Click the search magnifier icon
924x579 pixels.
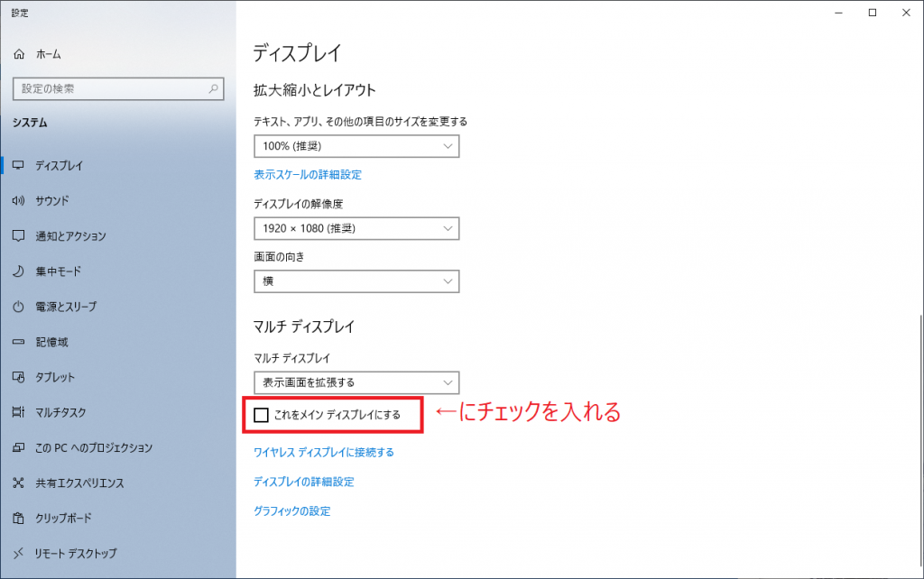coord(213,89)
